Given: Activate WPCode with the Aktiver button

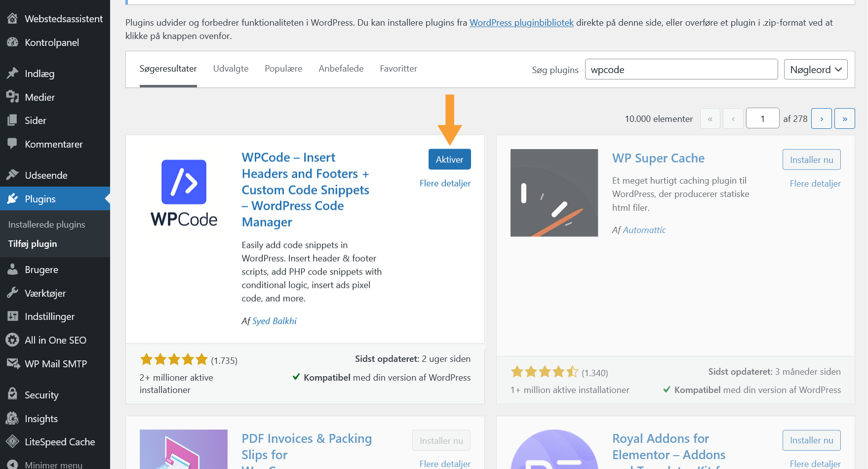Looking at the screenshot, I should [449, 159].
